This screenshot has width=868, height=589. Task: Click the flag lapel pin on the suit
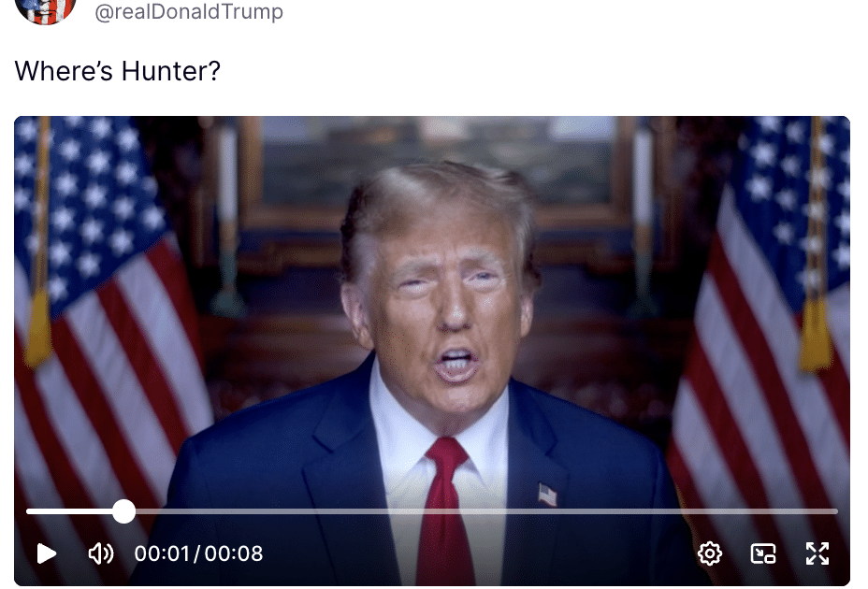pos(547,495)
